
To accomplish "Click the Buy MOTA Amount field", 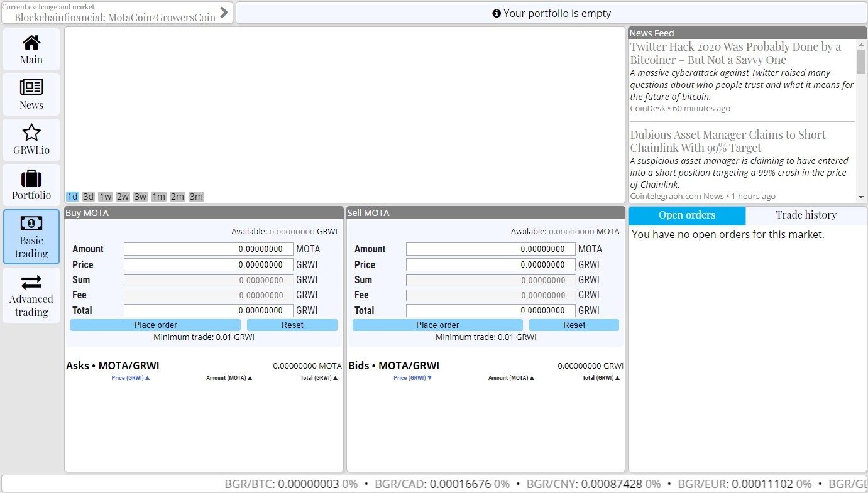I will point(208,249).
